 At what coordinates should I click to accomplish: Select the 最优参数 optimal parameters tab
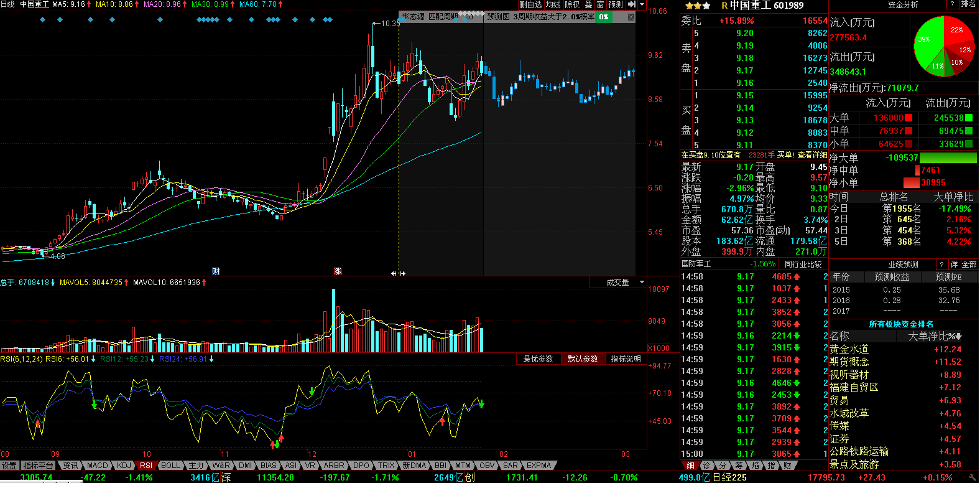538,359
